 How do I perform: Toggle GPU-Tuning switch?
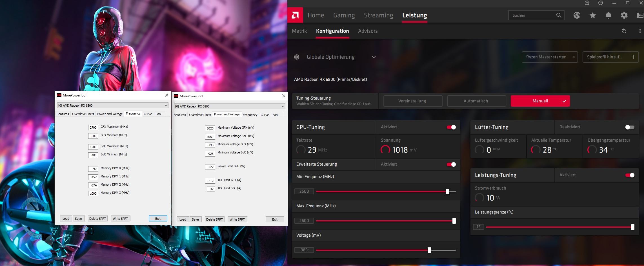451,127
